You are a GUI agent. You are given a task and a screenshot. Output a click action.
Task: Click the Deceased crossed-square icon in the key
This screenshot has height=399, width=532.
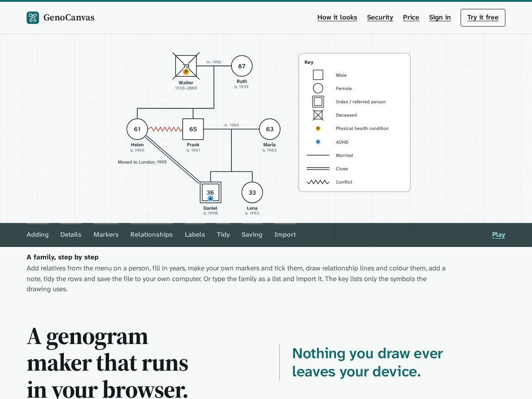click(318, 115)
